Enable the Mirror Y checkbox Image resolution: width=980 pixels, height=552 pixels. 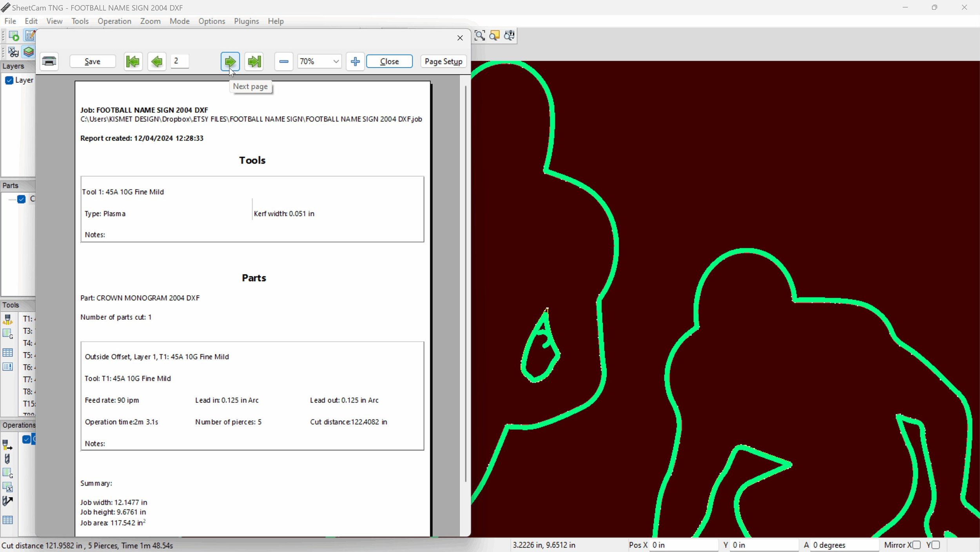pyautogui.click(x=936, y=545)
